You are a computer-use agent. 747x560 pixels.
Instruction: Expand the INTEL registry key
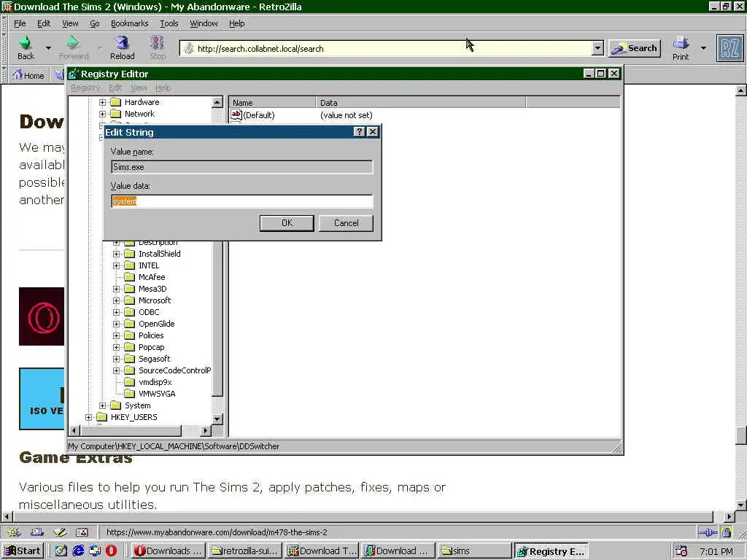[116, 265]
